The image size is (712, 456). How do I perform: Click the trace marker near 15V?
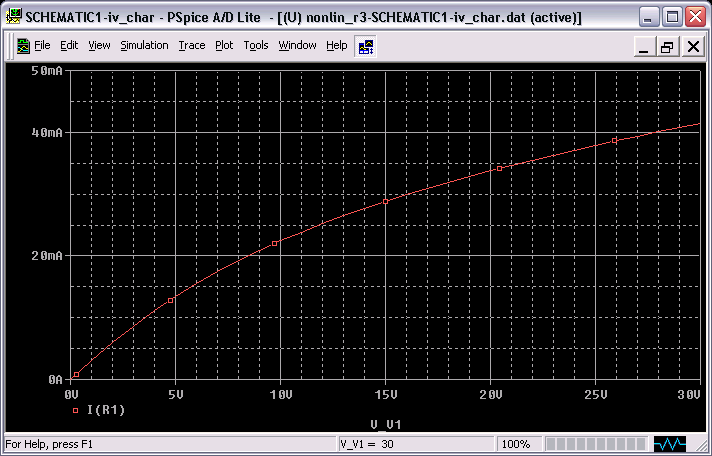pos(386,202)
